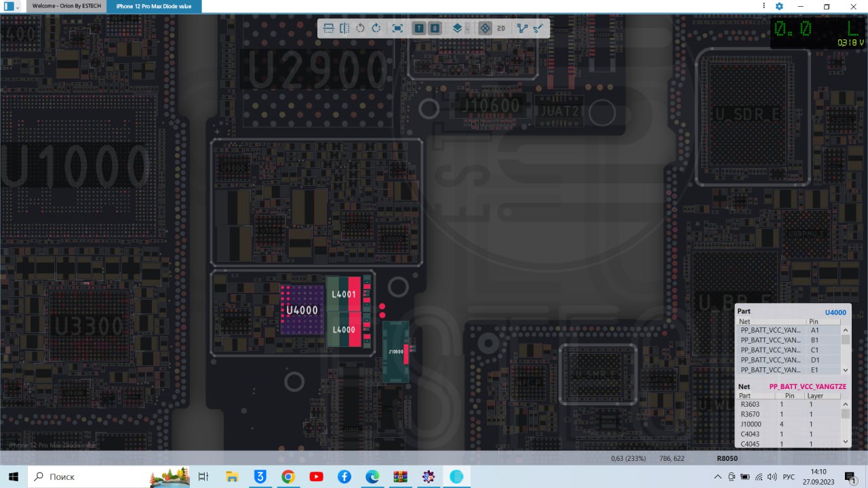Select connector J10000 on the board
868x488 pixels.
[x=395, y=352]
